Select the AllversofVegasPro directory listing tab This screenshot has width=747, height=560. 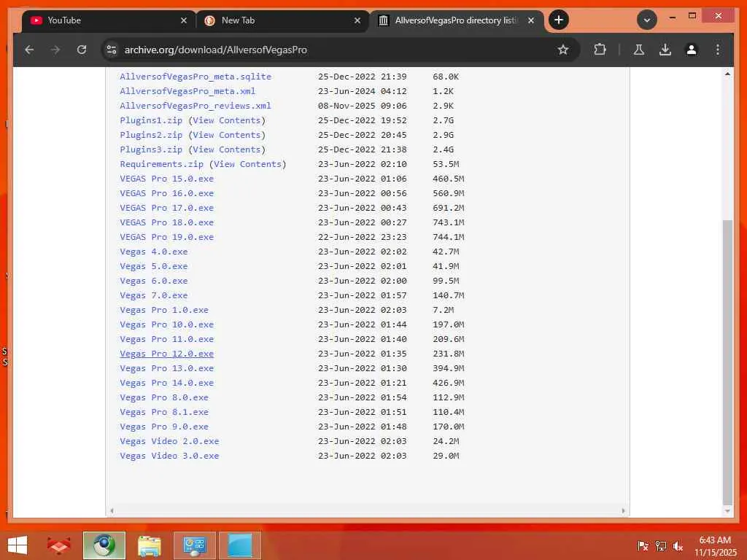pos(457,20)
